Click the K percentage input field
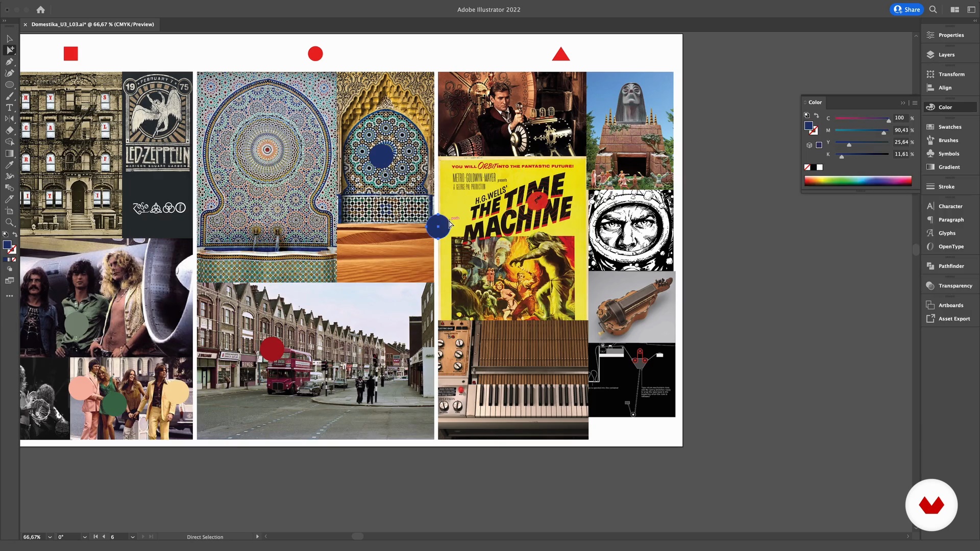This screenshot has height=551, width=980. pyautogui.click(x=901, y=154)
